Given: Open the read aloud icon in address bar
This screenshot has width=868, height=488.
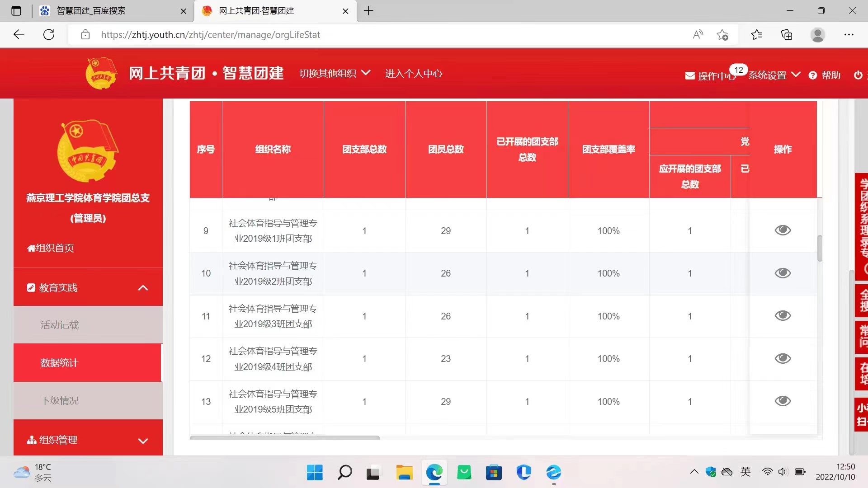Looking at the screenshot, I should [x=698, y=35].
